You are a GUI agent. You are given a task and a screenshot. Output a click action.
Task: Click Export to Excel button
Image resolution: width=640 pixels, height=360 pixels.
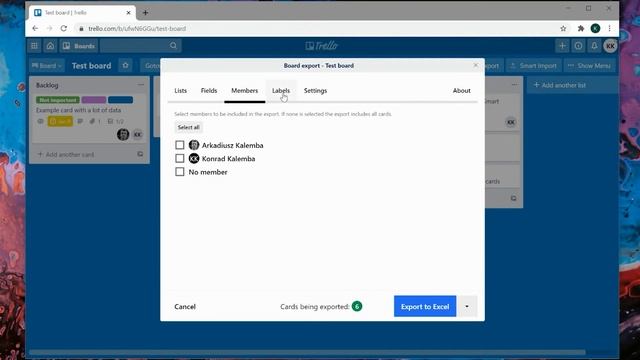pyautogui.click(x=425, y=307)
